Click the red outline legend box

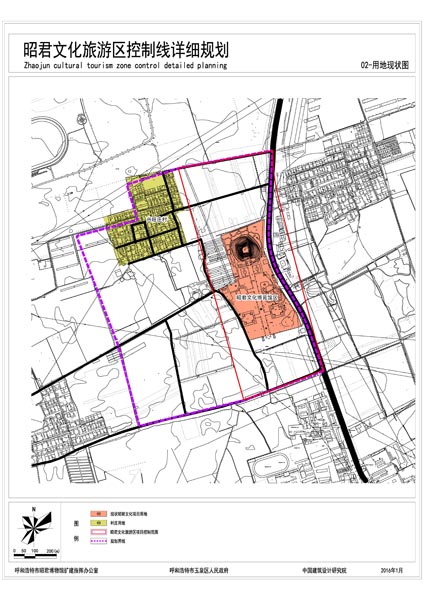(x=98, y=532)
